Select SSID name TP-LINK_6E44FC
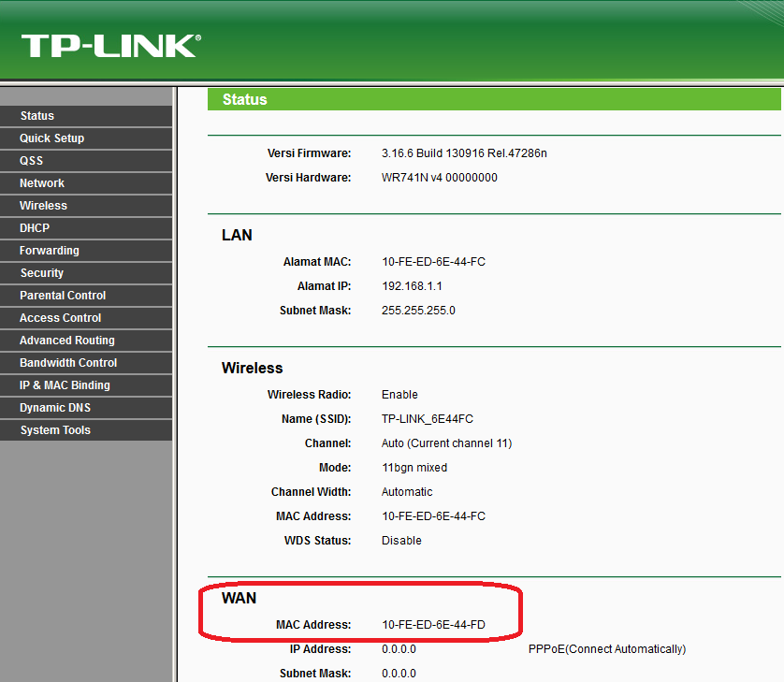This screenshot has width=784, height=682. click(427, 419)
